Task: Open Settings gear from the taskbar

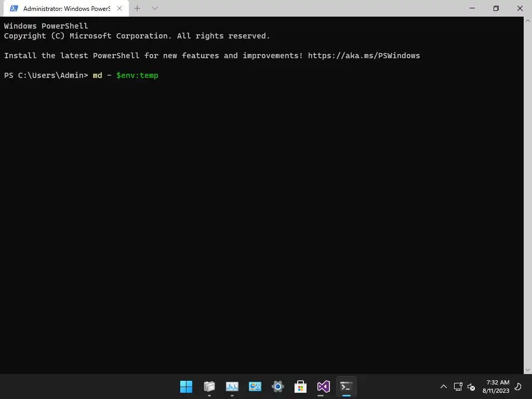Action: (277, 387)
